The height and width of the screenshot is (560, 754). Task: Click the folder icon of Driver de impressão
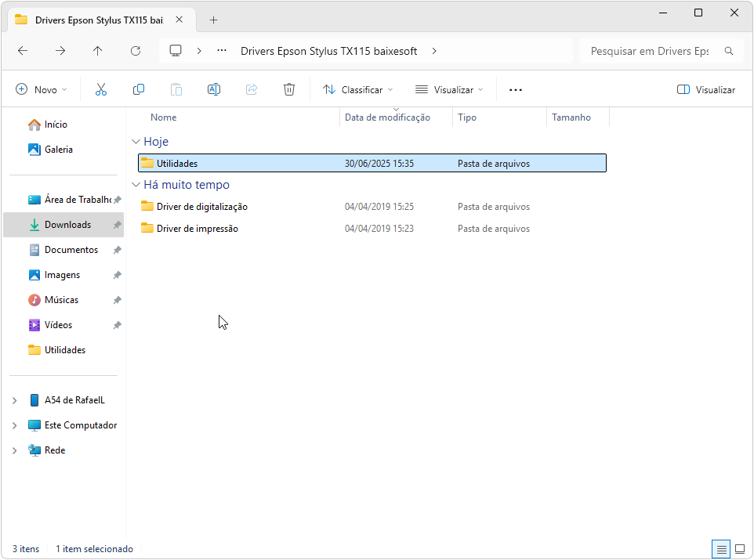[x=147, y=229]
